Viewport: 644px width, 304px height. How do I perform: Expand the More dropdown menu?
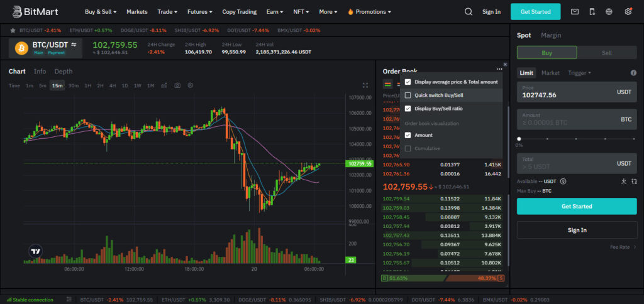click(x=328, y=12)
